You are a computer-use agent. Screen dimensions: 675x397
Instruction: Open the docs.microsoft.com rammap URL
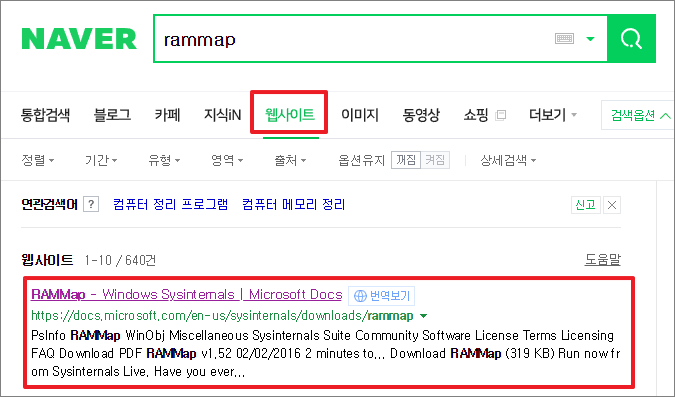222,316
